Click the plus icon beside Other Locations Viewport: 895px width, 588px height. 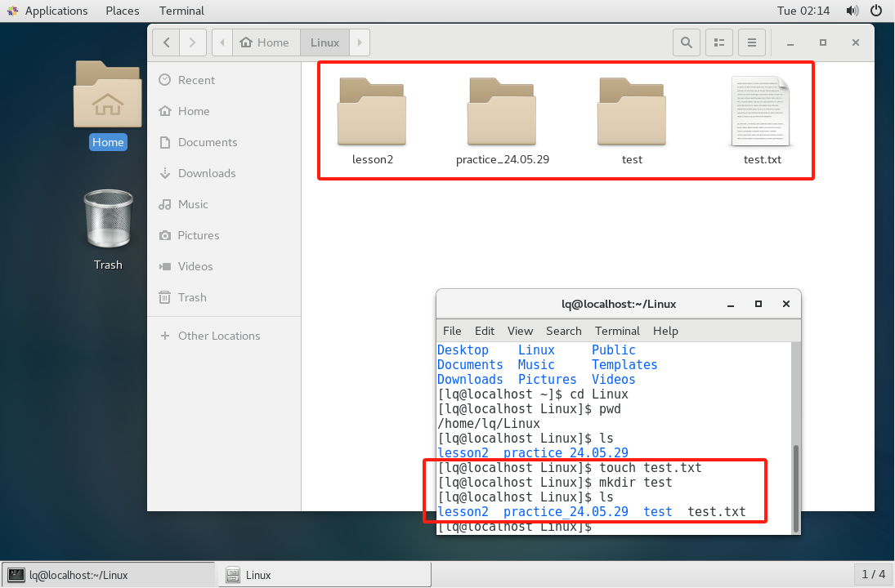click(x=165, y=336)
